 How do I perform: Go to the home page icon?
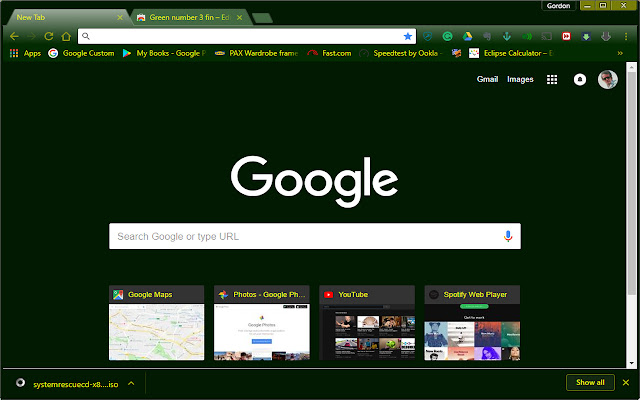click(x=66, y=36)
